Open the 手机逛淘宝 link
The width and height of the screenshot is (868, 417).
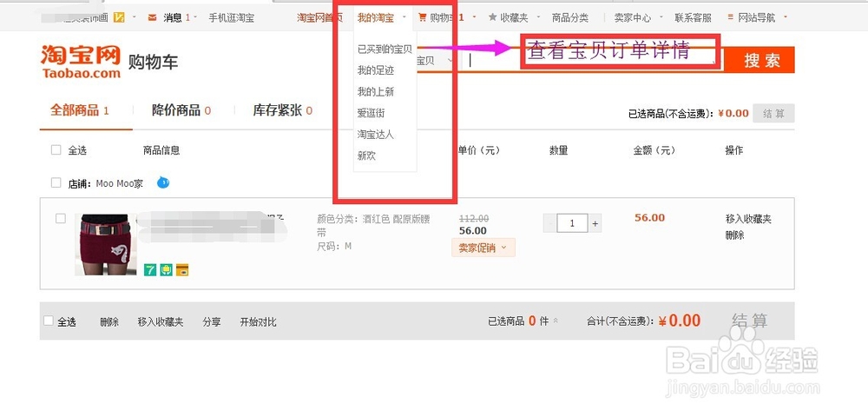point(232,17)
